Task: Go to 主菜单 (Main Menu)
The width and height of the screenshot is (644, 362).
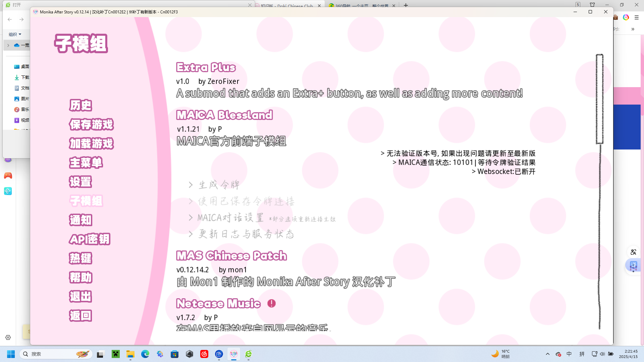Action: tap(86, 163)
